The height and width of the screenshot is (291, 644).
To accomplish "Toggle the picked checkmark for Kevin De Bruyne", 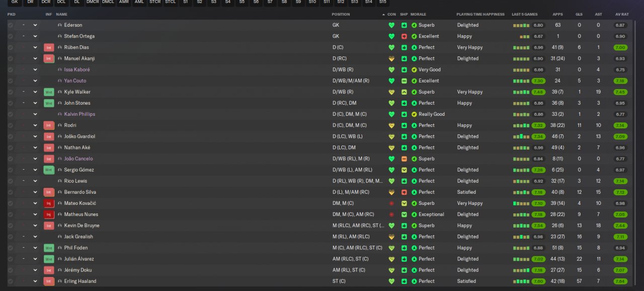I will (11, 226).
